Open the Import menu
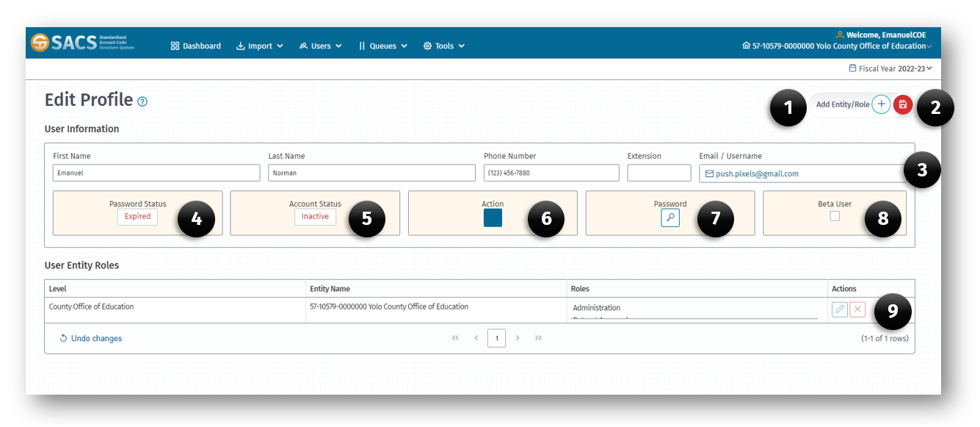The image size is (980, 427). click(x=259, y=46)
